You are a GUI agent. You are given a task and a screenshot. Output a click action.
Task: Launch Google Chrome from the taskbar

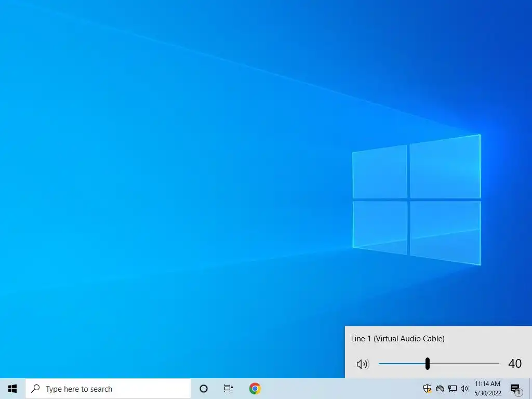[x=255, y=389]
